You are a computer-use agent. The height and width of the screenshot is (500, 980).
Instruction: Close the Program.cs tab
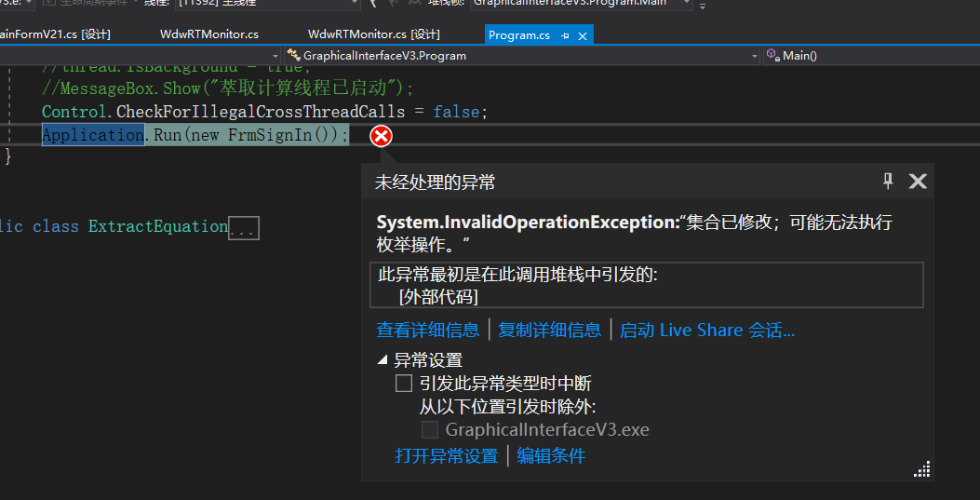[582, 35]
